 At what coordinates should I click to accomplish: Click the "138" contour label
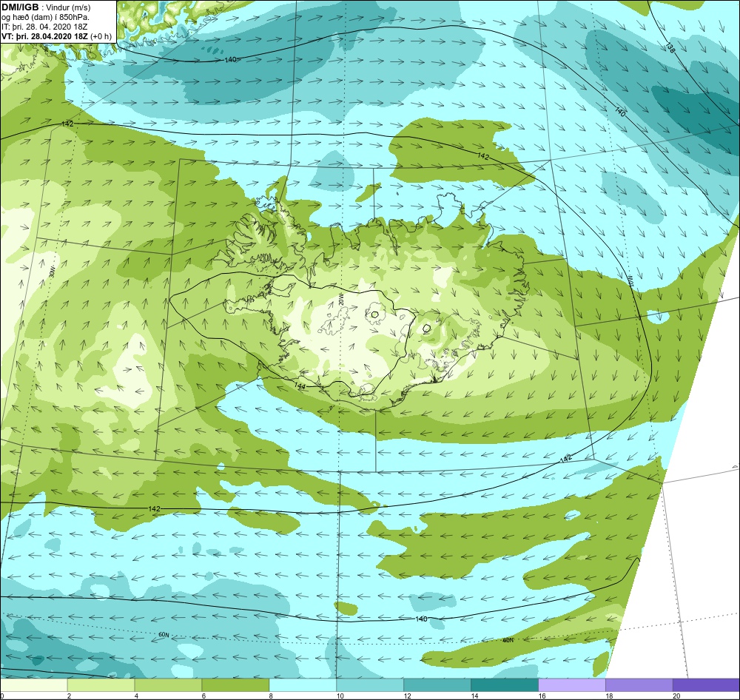[x=669, y=47]
